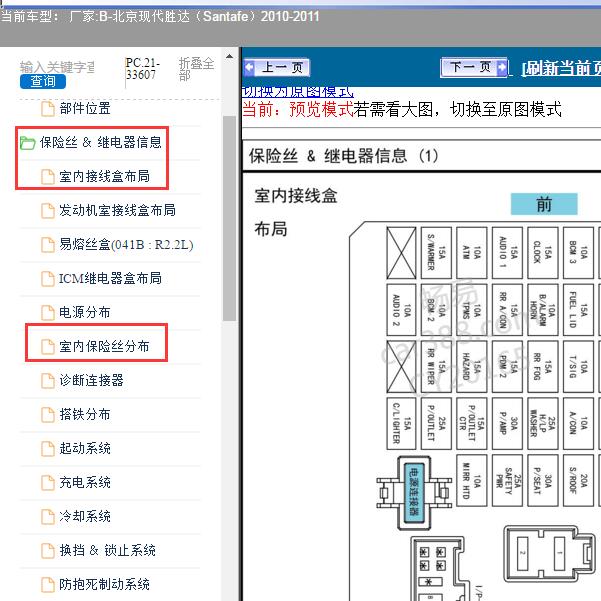Click document icon beside 换挡 & 锁止系统
This screenshot has height=601, width=601.
coord(48,551)
